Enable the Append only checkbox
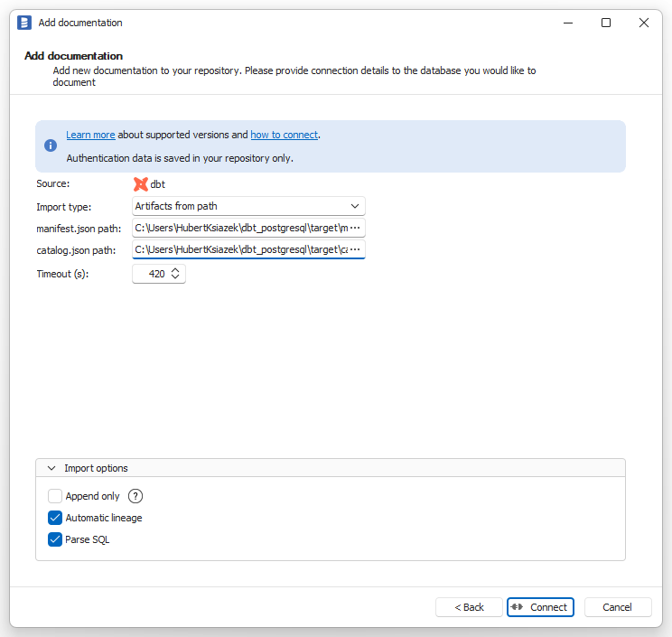 pyautogui.click(x=55, y=496)
